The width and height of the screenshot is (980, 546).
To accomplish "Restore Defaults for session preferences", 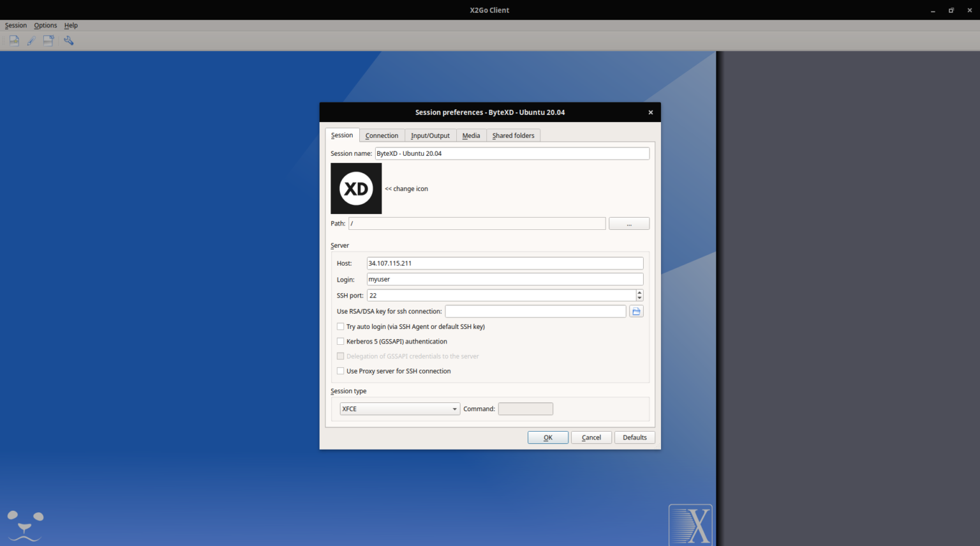I will tap(634, 437).
